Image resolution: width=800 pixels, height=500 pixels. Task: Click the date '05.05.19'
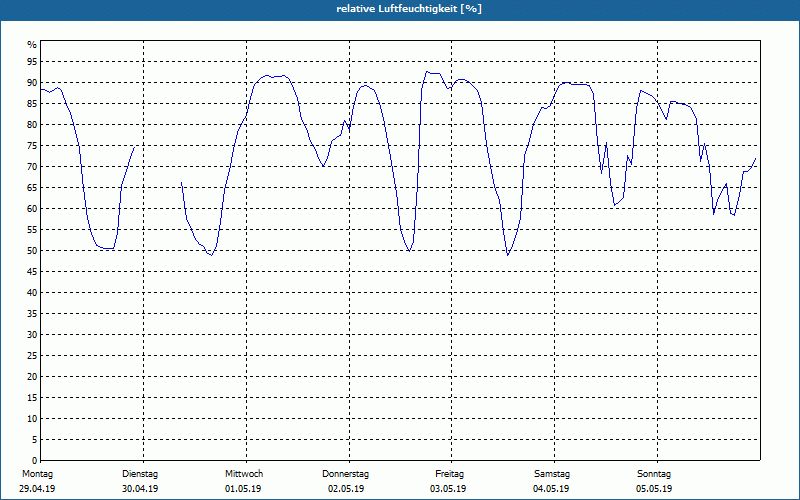click(x=654, y=489)
